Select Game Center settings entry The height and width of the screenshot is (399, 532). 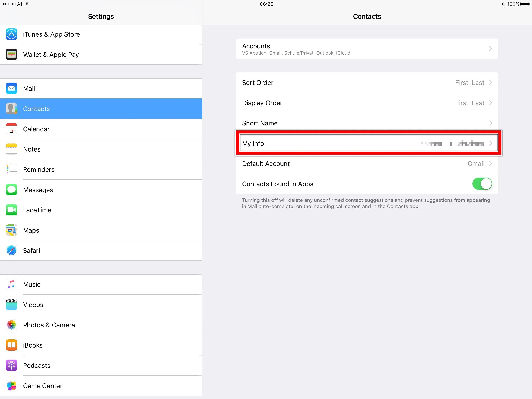point(43,386)
